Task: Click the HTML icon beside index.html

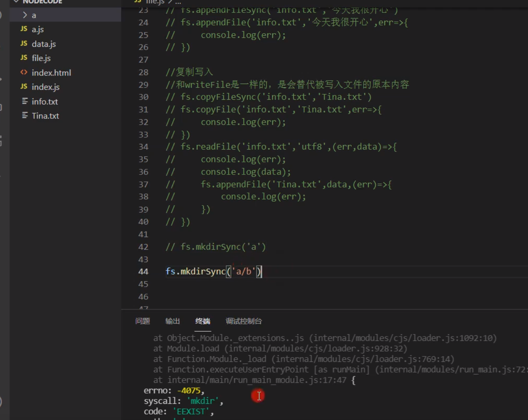Action: tap(24, 72)
